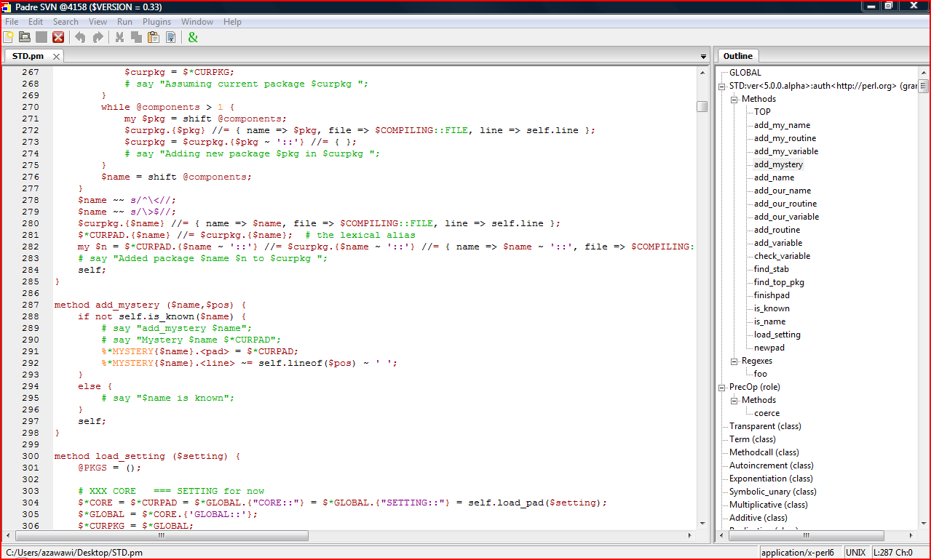Select TOP method in Outline
Image resolution: width=931 pixels, height=560 pixels.
coord(762,112)
